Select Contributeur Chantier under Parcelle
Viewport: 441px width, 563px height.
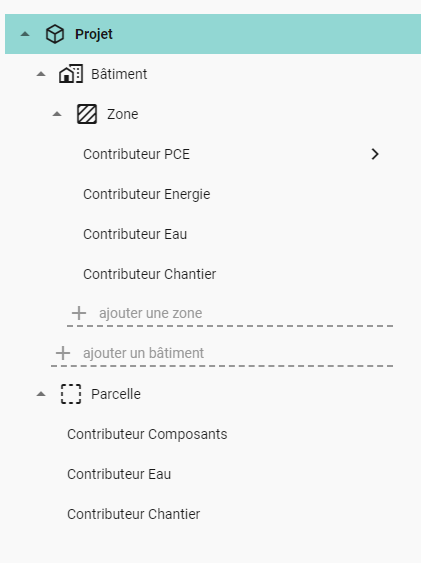(x=134, y=514)
